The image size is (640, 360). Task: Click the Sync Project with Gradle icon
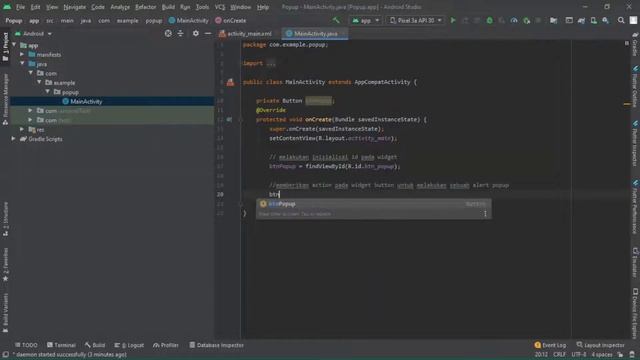click(x=581, y=20)
